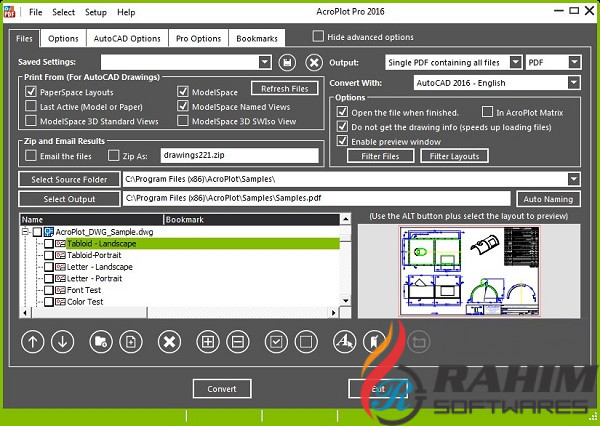Click the layout icon beside Tabloid-Portrait
600x426 pixels.
pos(60,255)
